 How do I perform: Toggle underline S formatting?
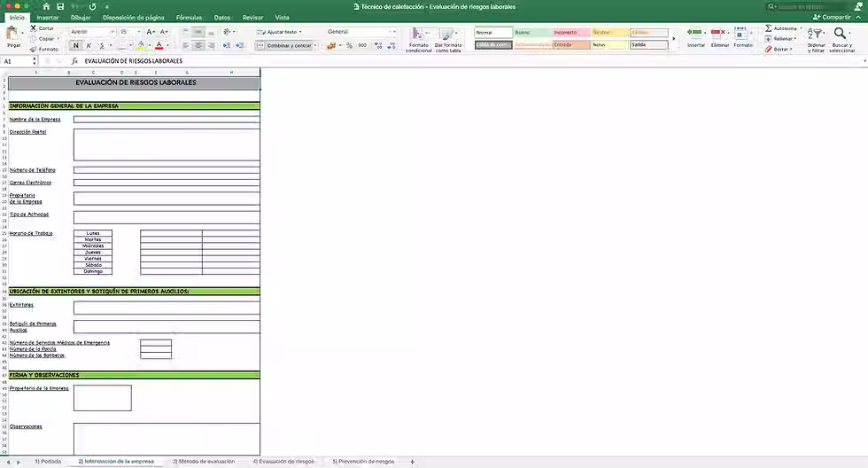pyautogui.click(x=101, y=45)
